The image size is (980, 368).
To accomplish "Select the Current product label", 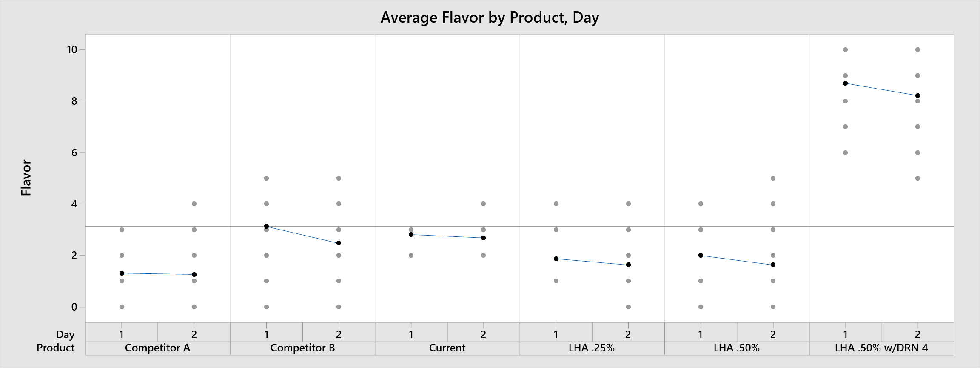I will coord(447,348).
